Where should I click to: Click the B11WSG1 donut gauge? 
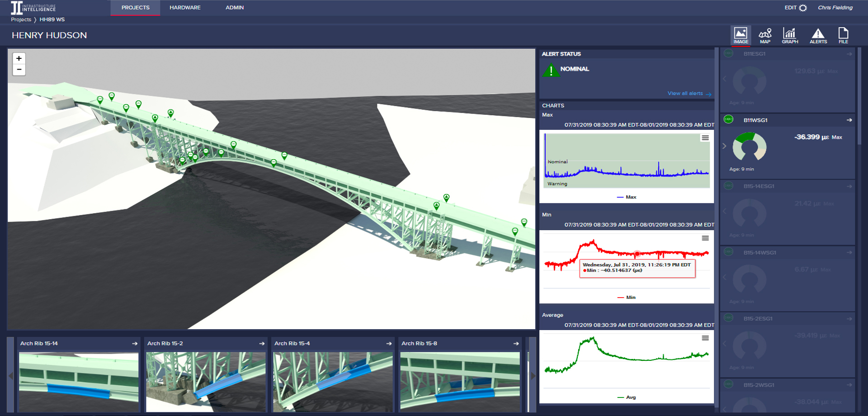click(749, 147)
